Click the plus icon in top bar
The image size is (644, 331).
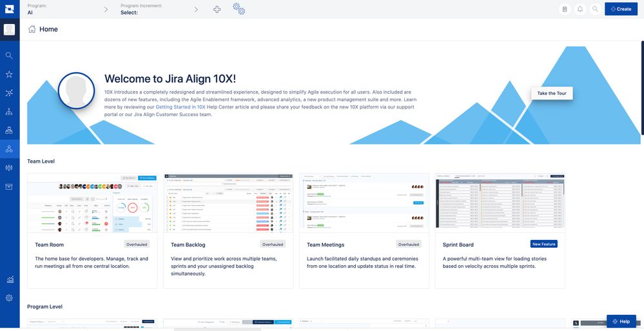[x=217, y=9]
